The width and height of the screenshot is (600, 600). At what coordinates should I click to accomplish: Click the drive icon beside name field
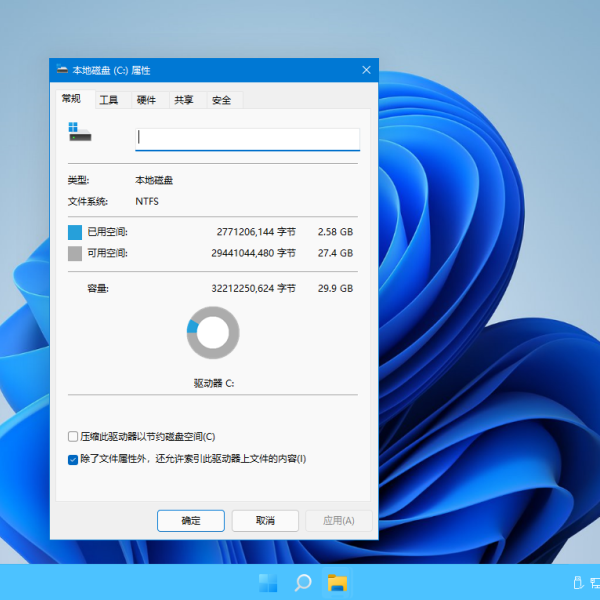pyautogui.click(x=80, y=132)
